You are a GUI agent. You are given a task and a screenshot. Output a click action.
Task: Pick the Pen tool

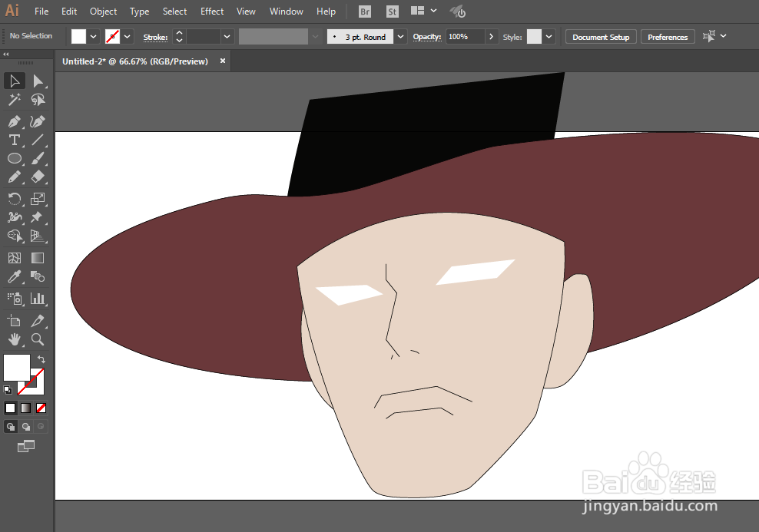(x=15, y=121)
